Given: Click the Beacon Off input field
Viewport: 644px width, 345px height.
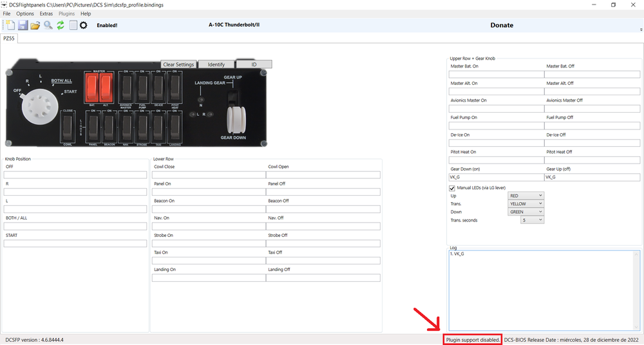Looking at the screenshot, I should (323, 209).
